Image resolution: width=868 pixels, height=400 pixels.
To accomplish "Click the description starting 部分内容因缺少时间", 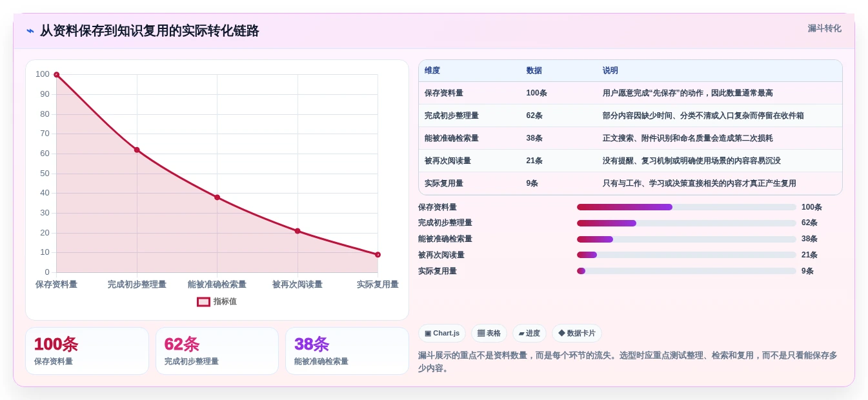I will pos(703,115).
